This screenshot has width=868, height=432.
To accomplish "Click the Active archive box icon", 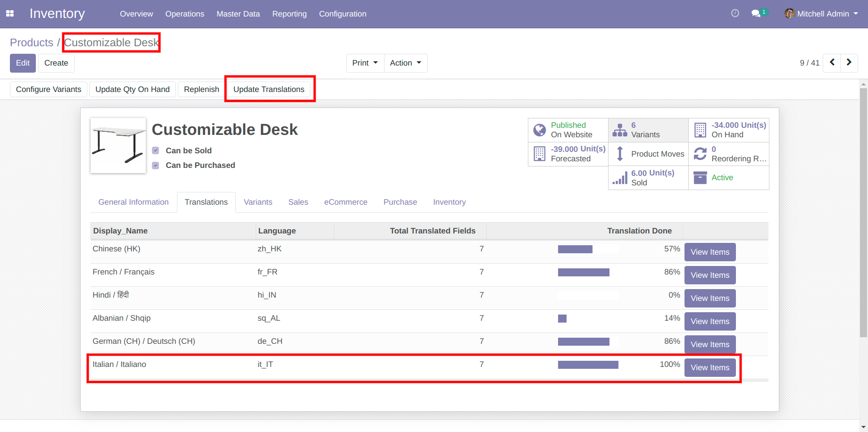I will (x=700, y=178).
